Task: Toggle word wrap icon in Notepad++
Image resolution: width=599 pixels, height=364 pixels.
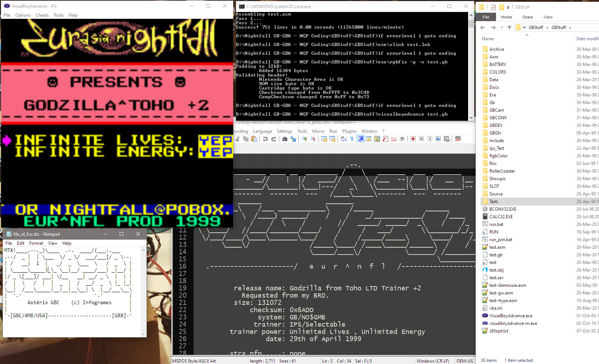Action: (344, 139)
